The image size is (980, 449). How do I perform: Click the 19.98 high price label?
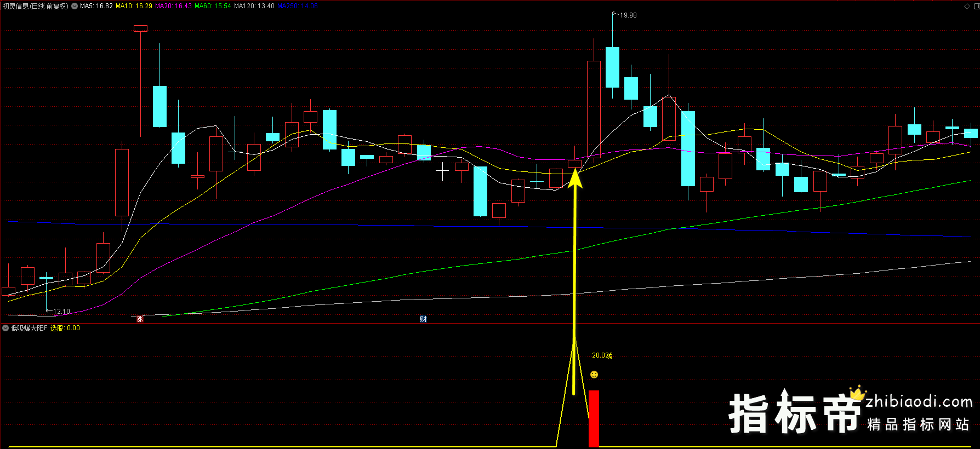coord(628,15)
